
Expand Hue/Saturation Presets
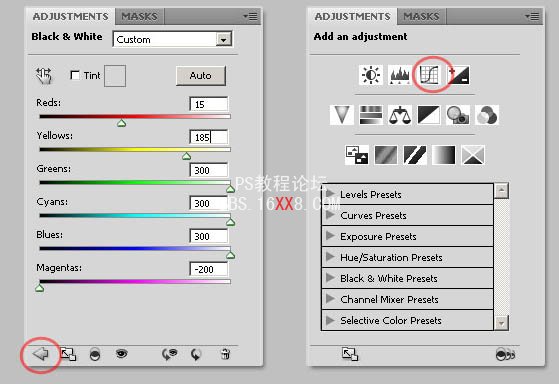click(407, 257)
